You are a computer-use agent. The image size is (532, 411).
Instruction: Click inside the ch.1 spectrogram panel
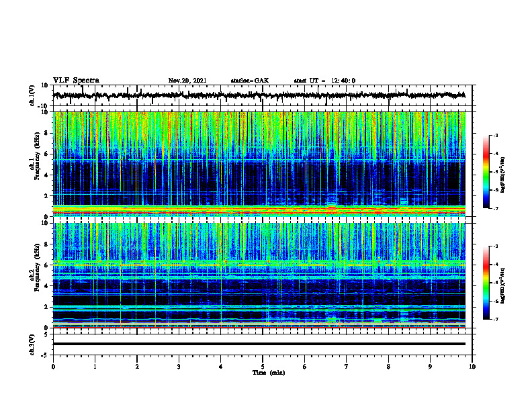pyautogui.click(x=259, y=164)
